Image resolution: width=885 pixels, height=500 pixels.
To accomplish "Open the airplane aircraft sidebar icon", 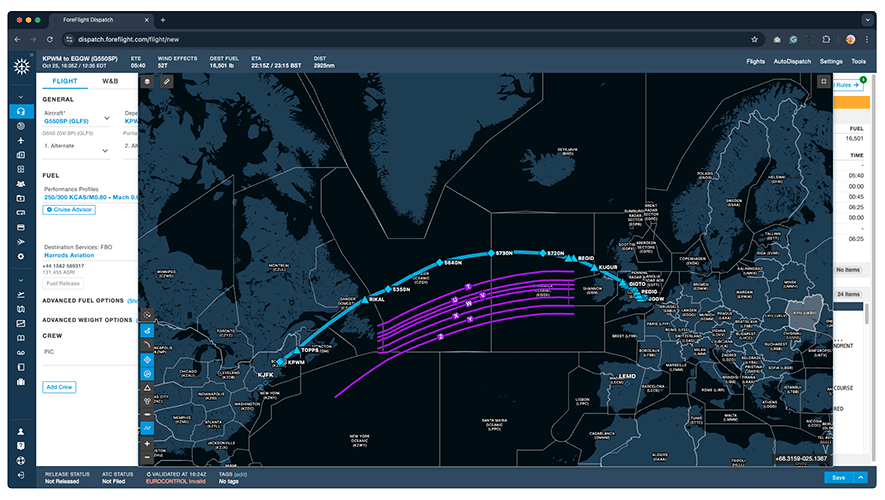I will click(x=21, y=141).
